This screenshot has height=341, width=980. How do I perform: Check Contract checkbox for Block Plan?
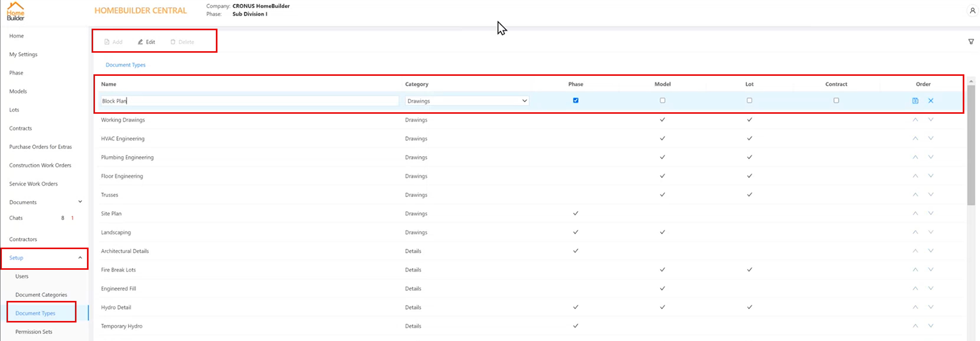[x=836, y=101]
